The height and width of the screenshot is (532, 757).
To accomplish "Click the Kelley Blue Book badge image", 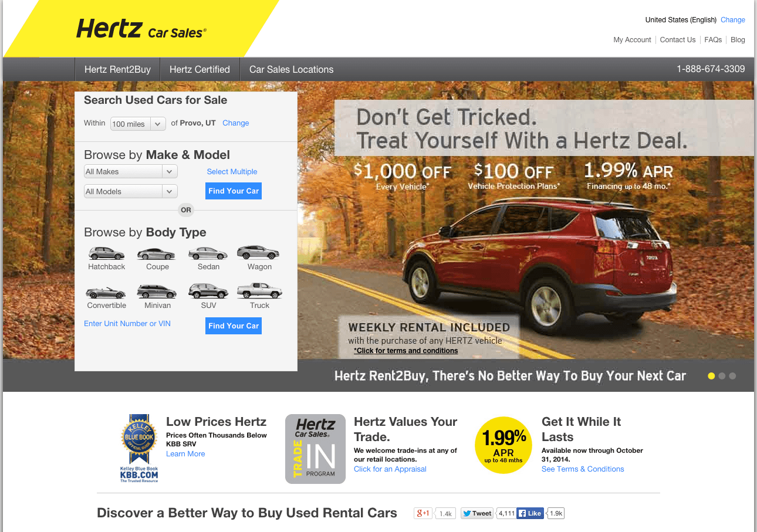I will point(139,448).
